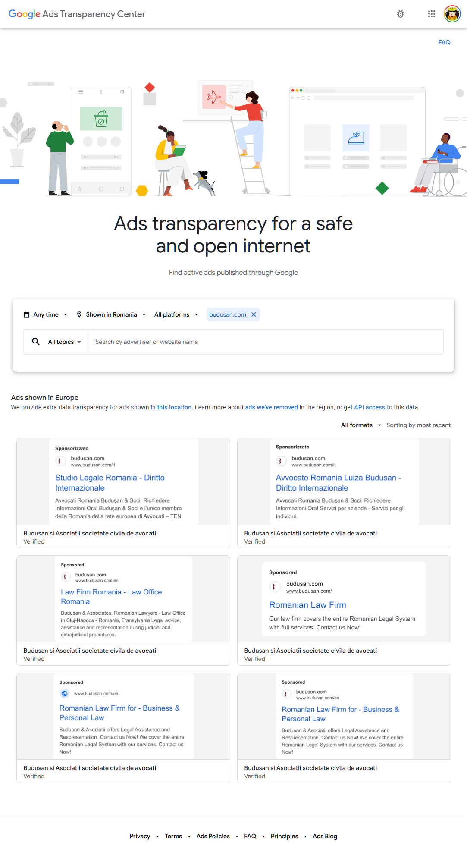467x868 pixels.
Task: Click the ads we've removed link
Action: pyautogui.click(x=271, y=407)
